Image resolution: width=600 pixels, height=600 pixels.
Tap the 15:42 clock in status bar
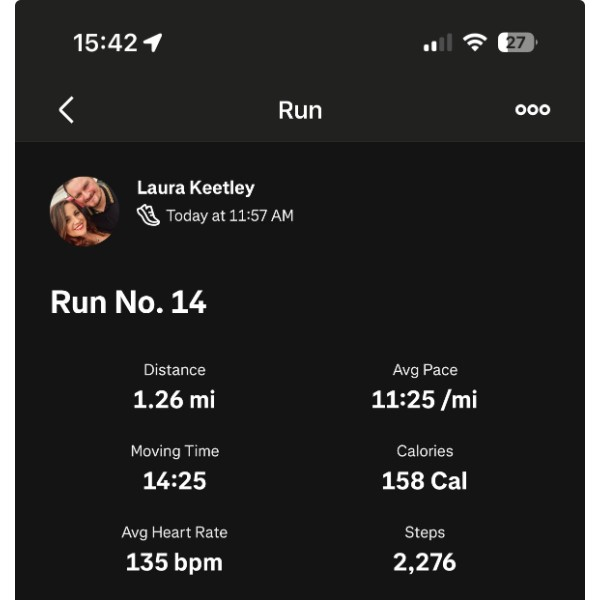[105, 43]
